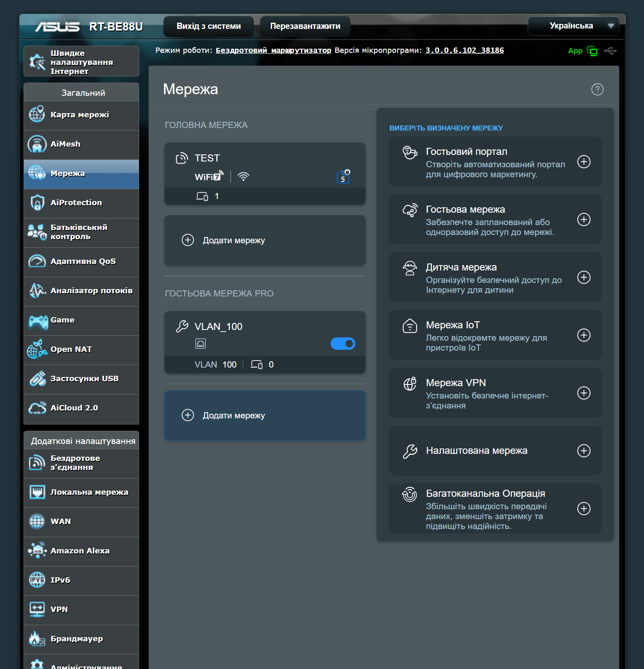Add a Дитяча мережа via plus icon
Screen dimensions: 644x669
(x=584, y=277)
